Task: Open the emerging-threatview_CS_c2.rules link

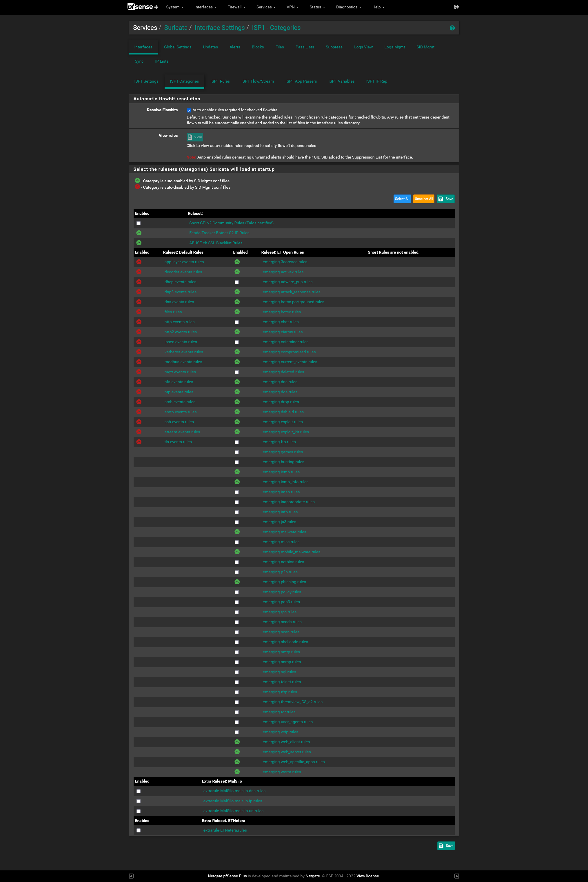Action: coord(292,702)
